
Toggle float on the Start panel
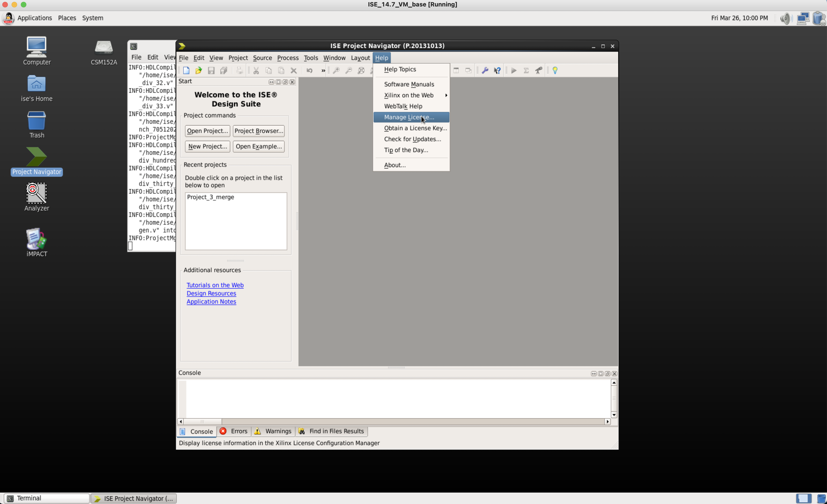coord(285,82)
